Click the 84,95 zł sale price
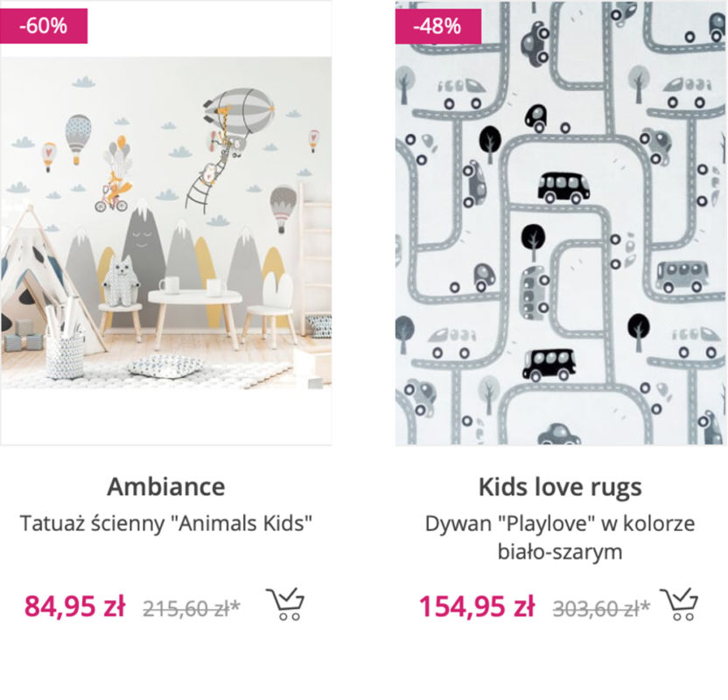The image size is (728, 700). point(74,605)
